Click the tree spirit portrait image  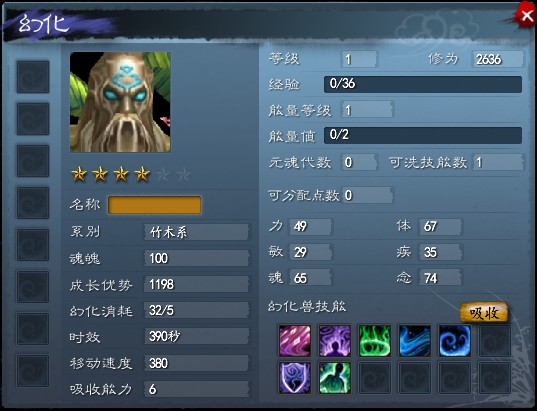point(120,102)
